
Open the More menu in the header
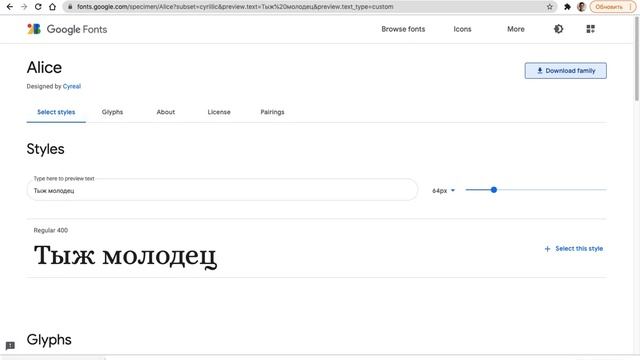coord(516,29)
